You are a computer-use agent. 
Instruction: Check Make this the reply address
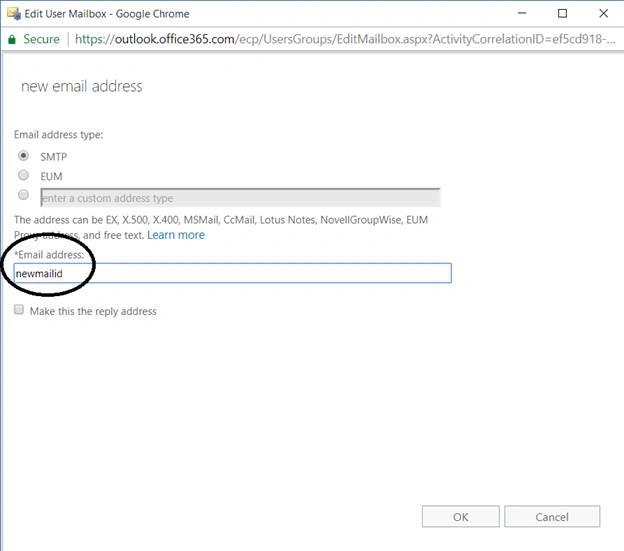pos(19,310)
